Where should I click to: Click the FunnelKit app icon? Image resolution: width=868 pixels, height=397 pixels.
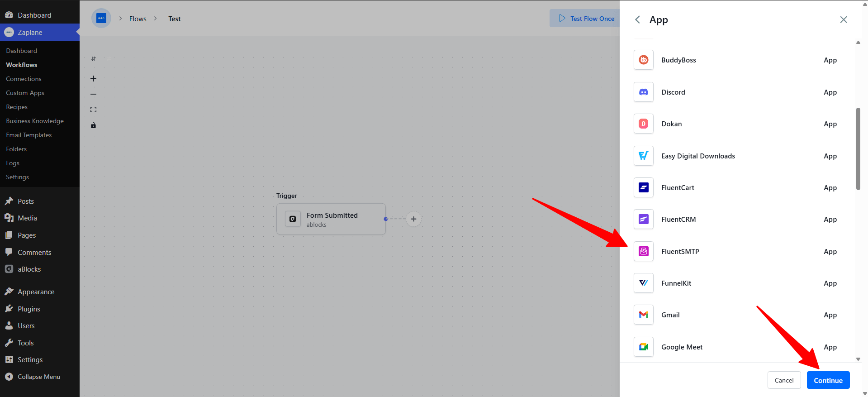[643, 283]
